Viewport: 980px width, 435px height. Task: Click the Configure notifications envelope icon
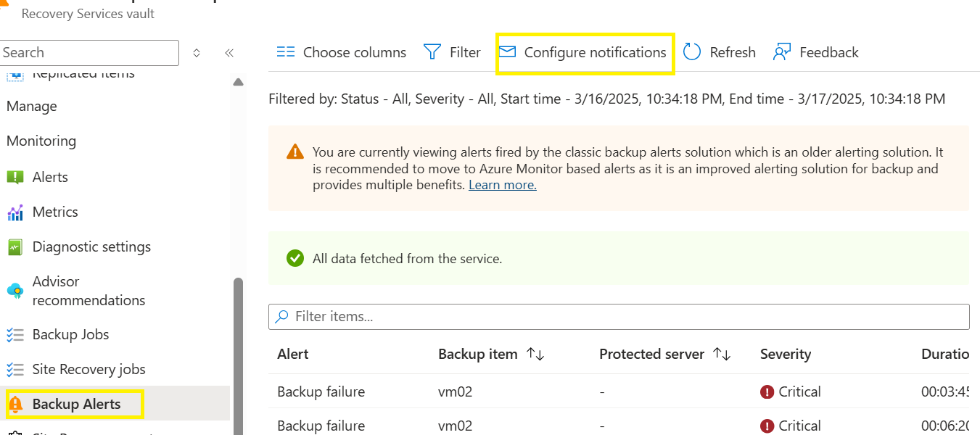pyautogui.click(x=508, y=52)
